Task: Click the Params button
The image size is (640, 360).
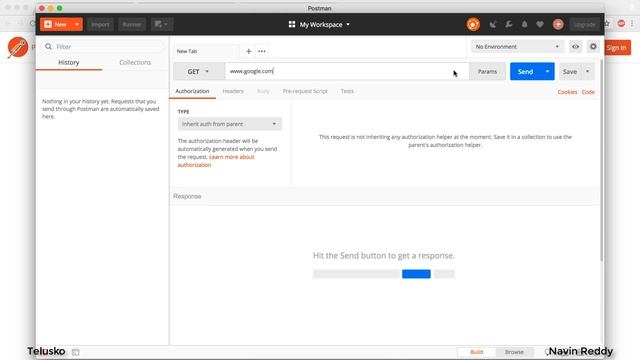Action: click(487, 71)
